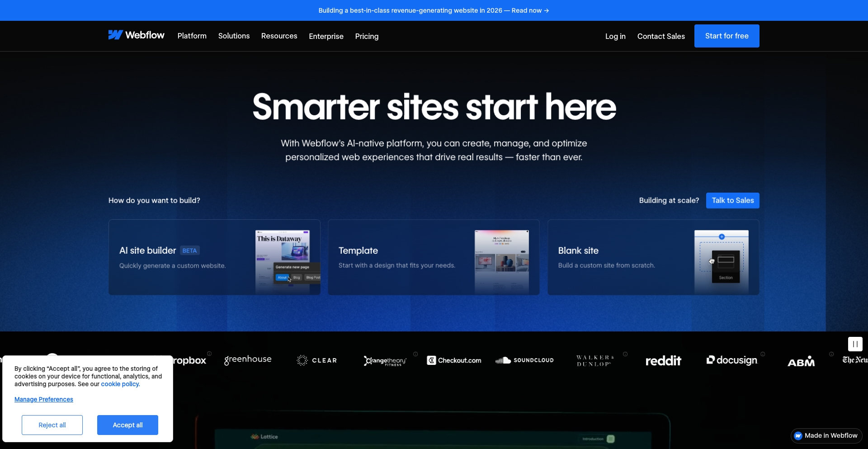
Task: Click the Docusign logo
Action: click(x=731, y=360)
